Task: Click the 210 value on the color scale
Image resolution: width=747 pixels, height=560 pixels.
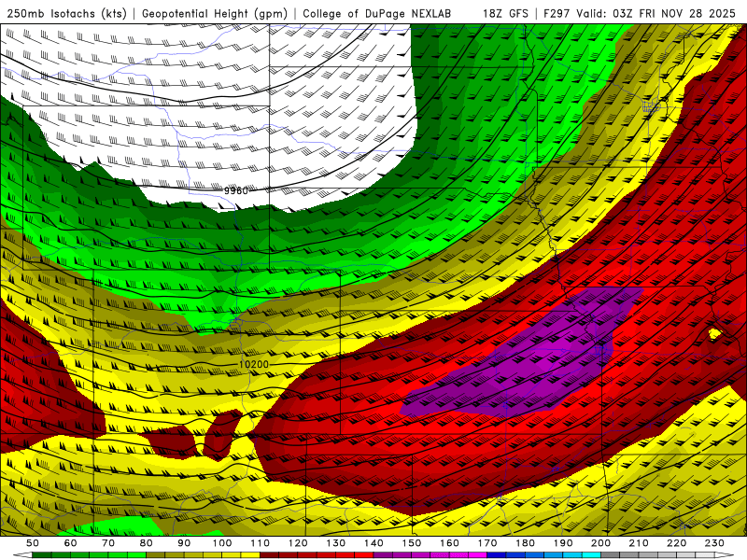Action: click(x=639, y=543)
